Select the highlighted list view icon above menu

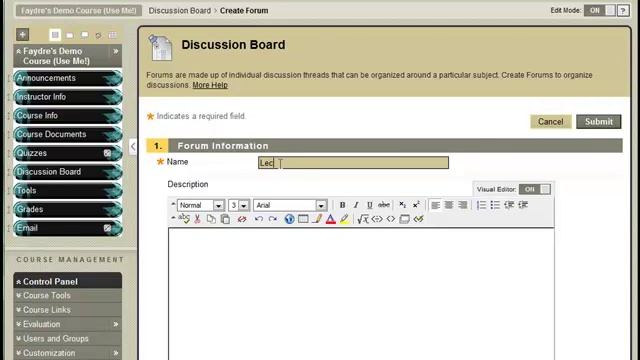click(x=55, y=35)
